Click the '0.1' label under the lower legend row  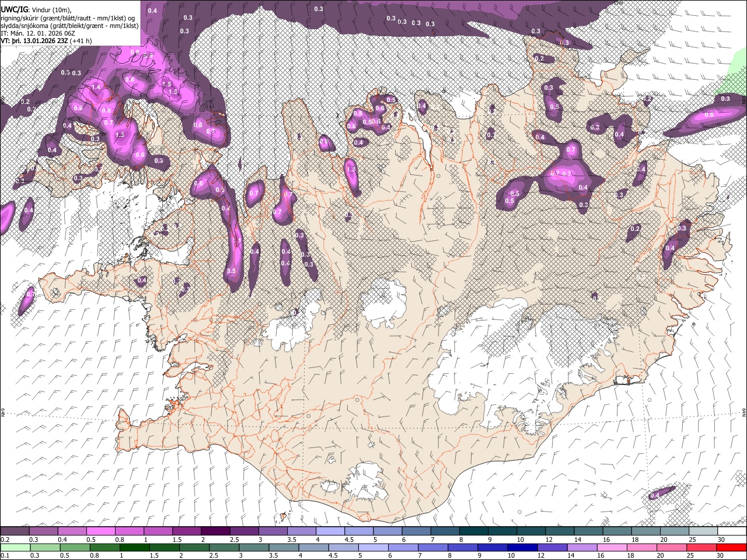5,556
